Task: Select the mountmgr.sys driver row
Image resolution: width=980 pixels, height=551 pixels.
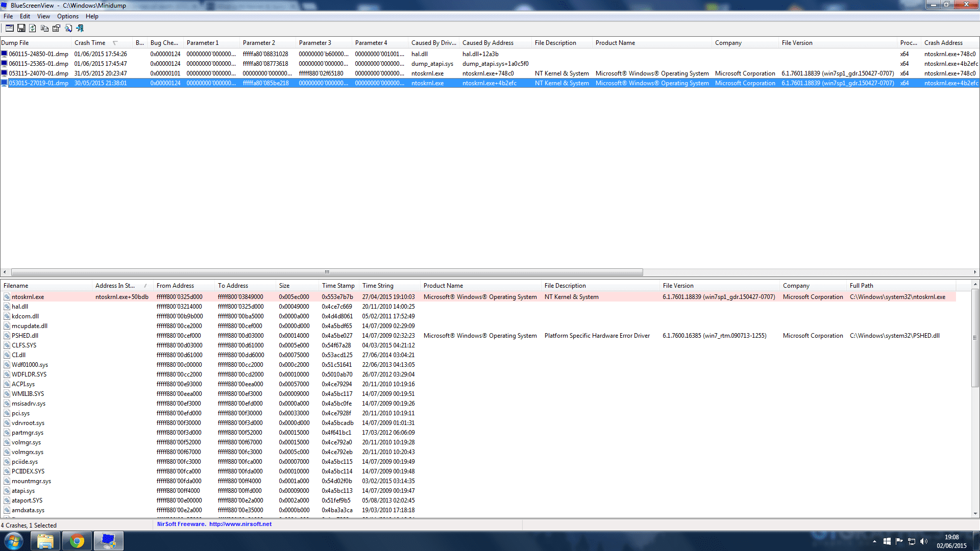Action: 479,481
